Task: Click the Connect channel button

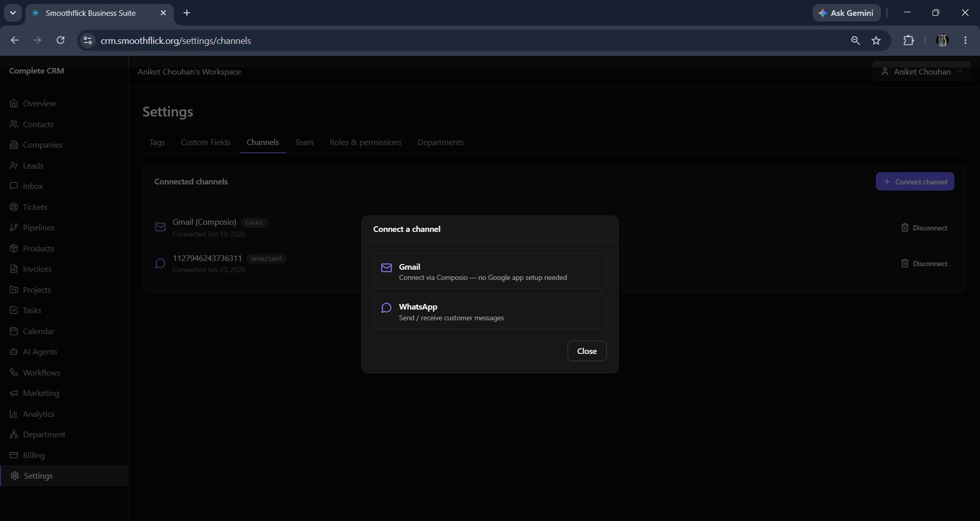Action: point(915,181)
